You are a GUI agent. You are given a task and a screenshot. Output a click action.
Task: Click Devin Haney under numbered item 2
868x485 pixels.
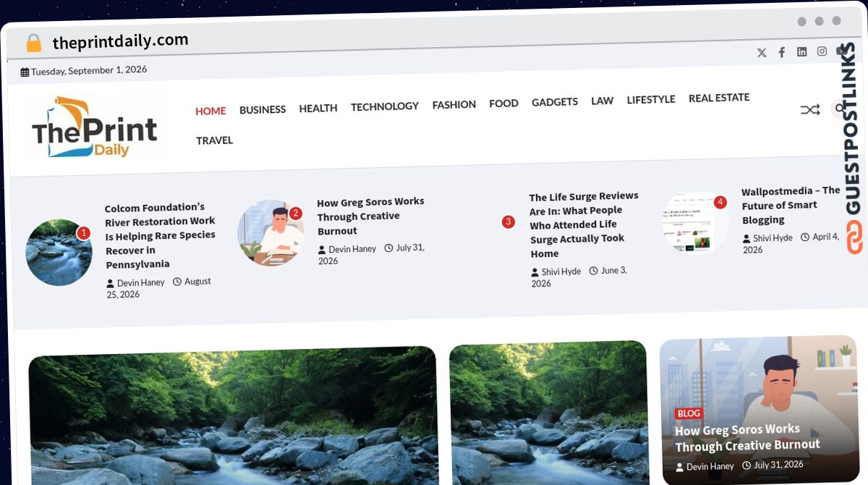347,249
